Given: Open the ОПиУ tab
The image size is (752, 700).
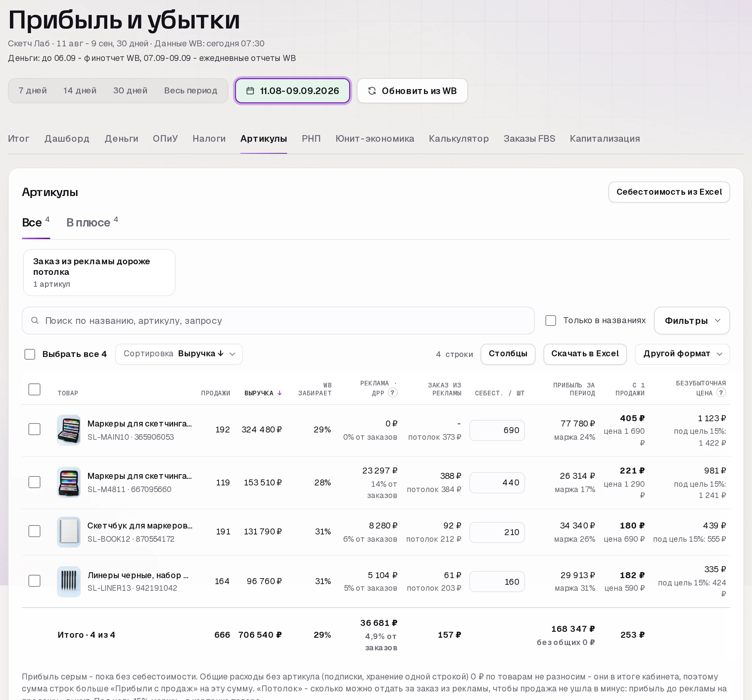Looking at the screenshot, I should click(x=165, y=138).
